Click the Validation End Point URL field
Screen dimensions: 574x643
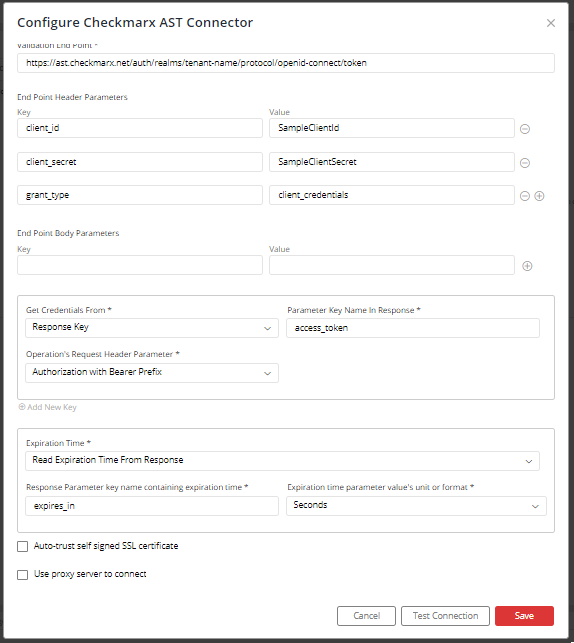286,63
